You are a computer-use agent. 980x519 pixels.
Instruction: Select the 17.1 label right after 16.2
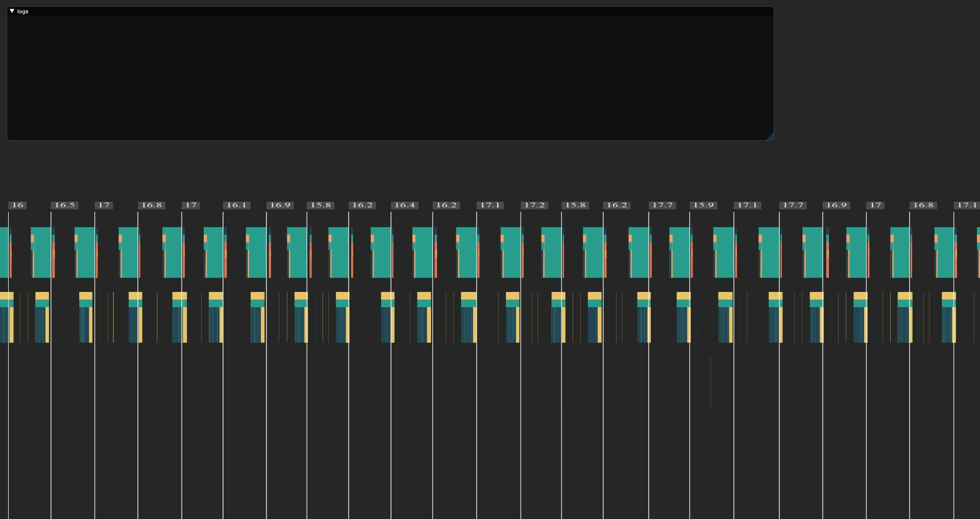[x=491, y=205]
